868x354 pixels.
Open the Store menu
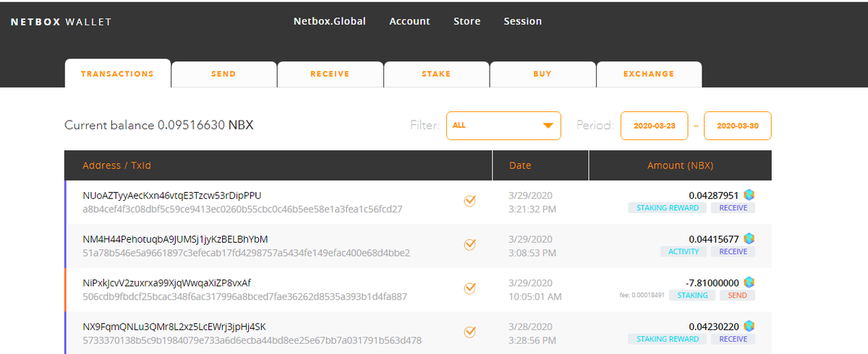click(x=467, y=21)
